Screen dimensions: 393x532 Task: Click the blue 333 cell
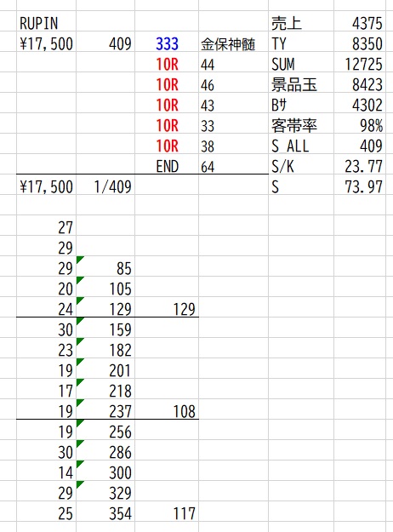tap(167, 43)
